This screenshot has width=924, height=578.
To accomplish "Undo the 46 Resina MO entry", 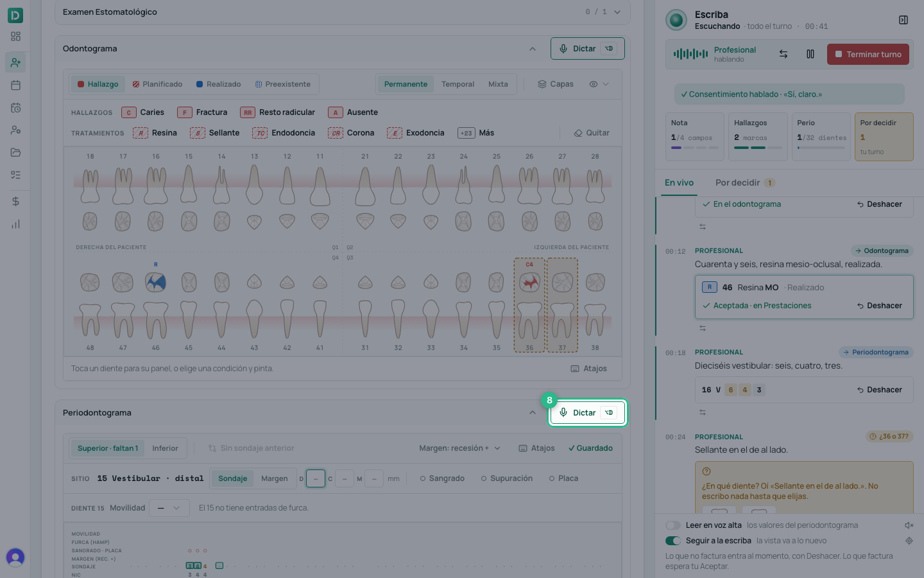I will [879, 306].
